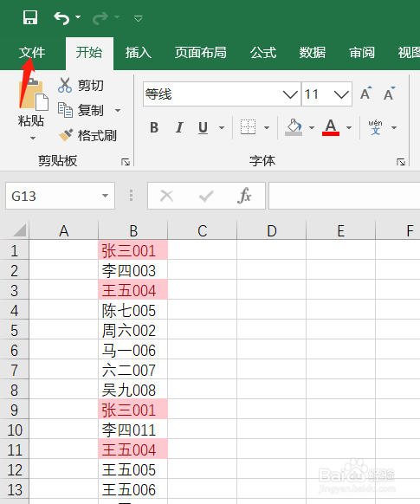Click the cell borders icon

pyautogui.click(x=248, y=127)
